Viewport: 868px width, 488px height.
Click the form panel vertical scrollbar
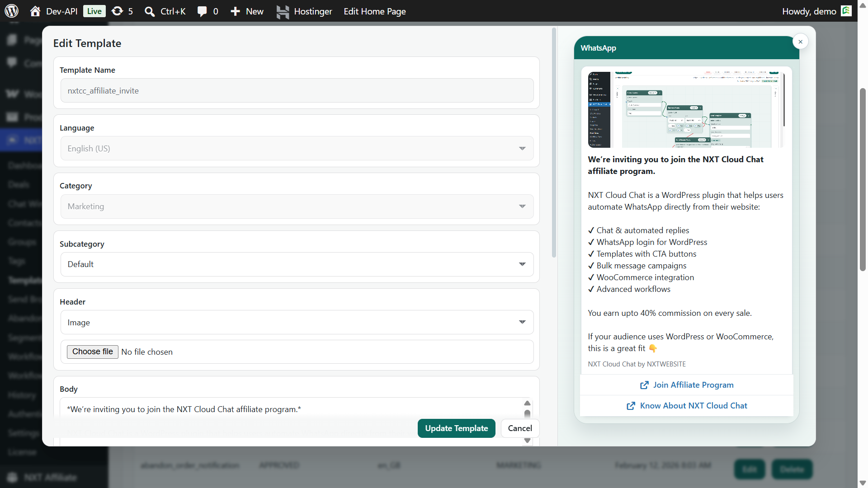pos(554,143)
